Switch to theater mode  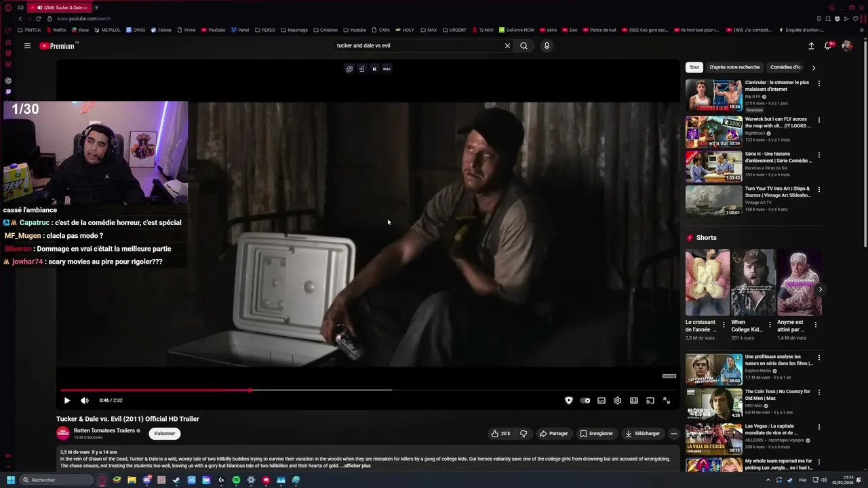click(x=634, y=401)
